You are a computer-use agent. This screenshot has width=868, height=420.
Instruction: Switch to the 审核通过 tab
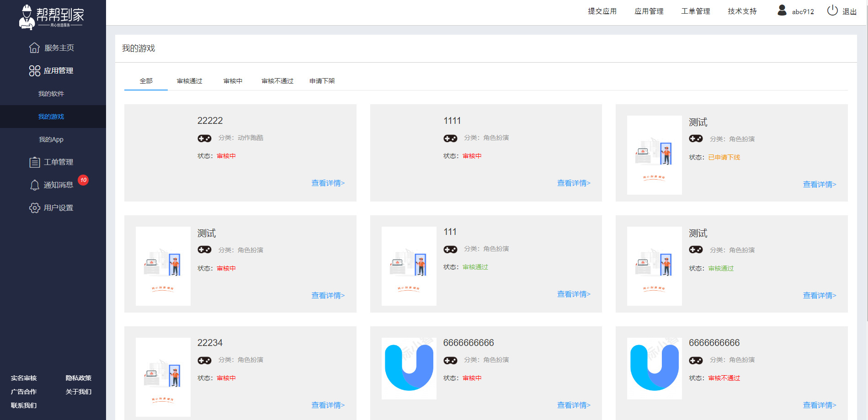tap(189, 80)
